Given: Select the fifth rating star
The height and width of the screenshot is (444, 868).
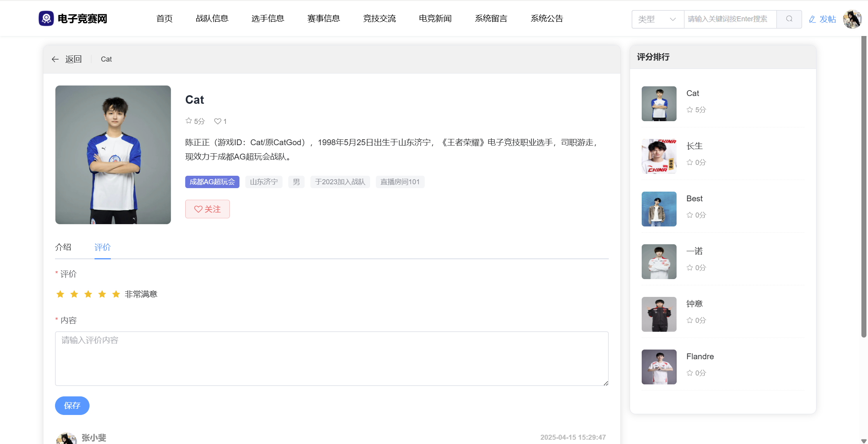Looking at the screenshot, I should click(x=116, y=294).
